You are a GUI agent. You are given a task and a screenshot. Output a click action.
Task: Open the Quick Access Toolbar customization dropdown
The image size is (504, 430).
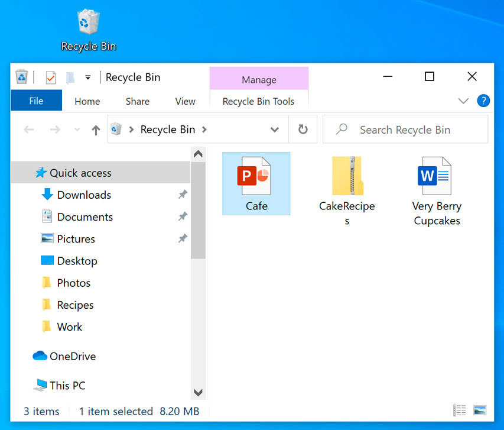coord(86,77)
